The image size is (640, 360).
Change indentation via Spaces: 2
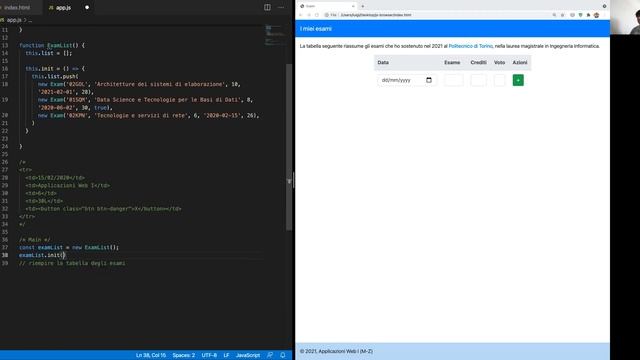pos(183,355)
